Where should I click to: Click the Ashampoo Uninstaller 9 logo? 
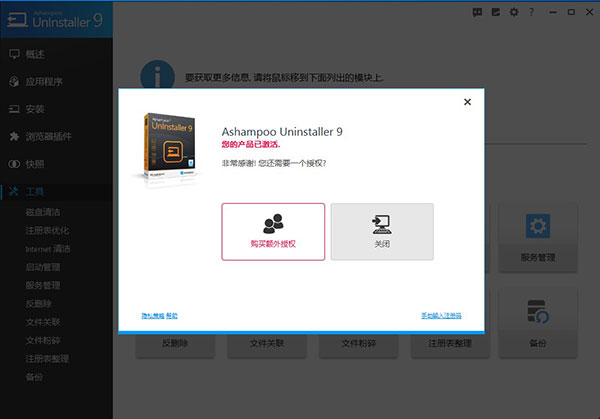[55, 20]
